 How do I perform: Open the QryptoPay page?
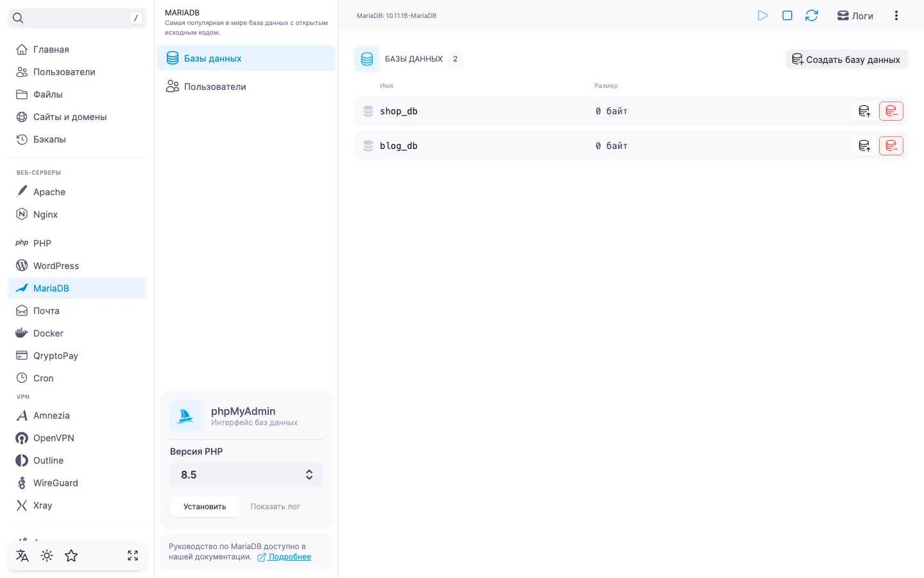point(77,356)
